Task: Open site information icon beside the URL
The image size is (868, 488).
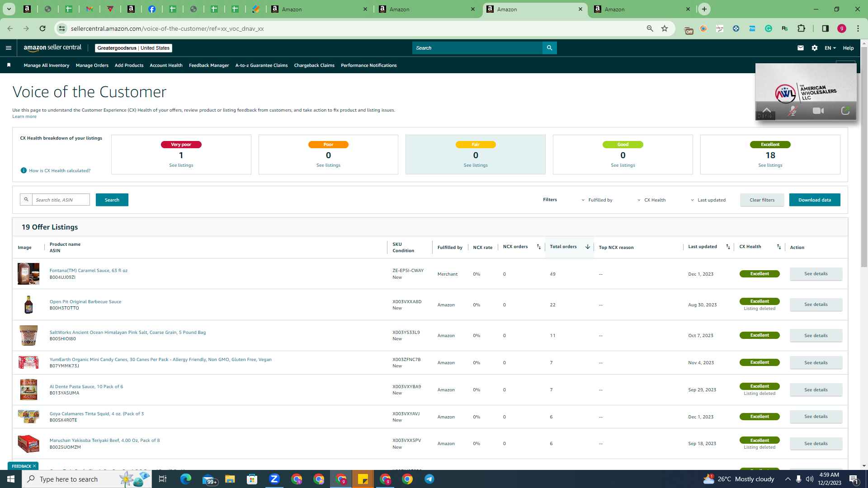Action: pos(62,28)
